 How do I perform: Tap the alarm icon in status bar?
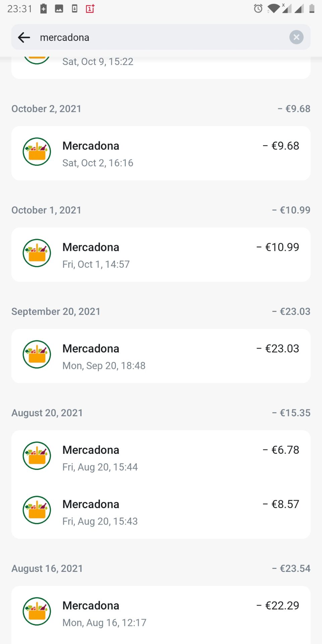coord(258,8)
